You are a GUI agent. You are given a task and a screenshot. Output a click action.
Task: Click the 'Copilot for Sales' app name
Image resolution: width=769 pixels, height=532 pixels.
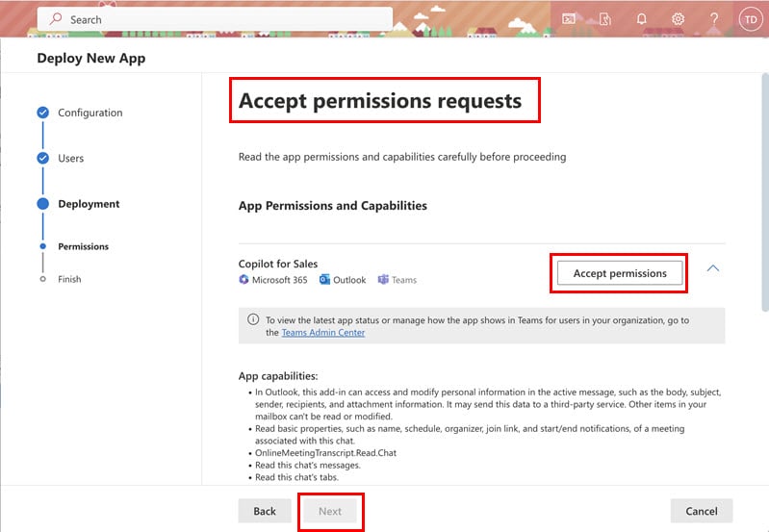pos(278,264)
